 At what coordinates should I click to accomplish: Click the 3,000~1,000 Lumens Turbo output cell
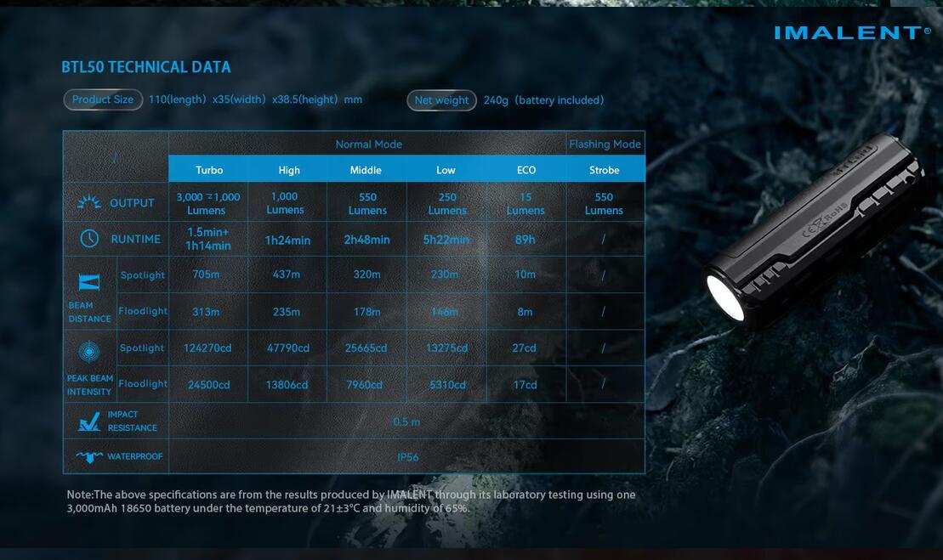coord(208,203)
